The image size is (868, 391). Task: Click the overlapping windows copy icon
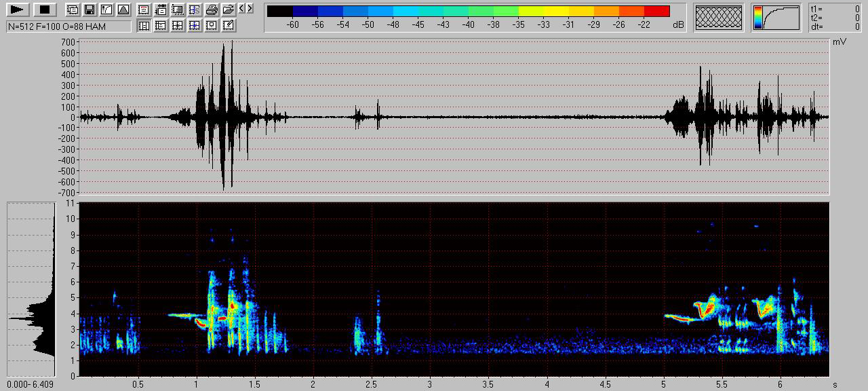(x=73, y=10)
